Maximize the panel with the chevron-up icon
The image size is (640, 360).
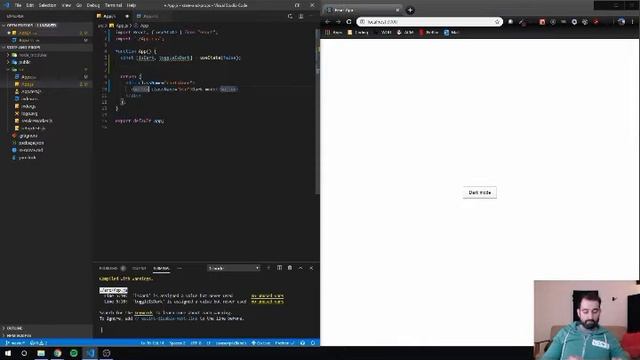click(x=301, y=268)
